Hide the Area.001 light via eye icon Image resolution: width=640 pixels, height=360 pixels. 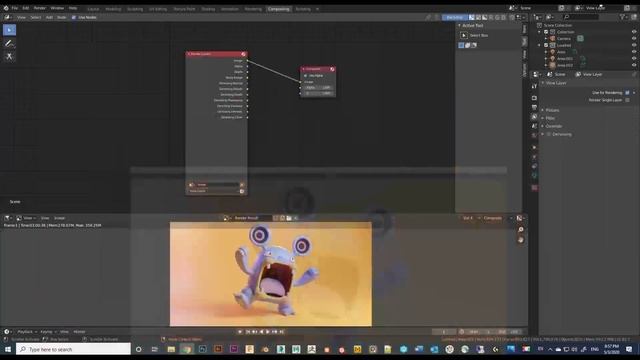coord(634,58)
